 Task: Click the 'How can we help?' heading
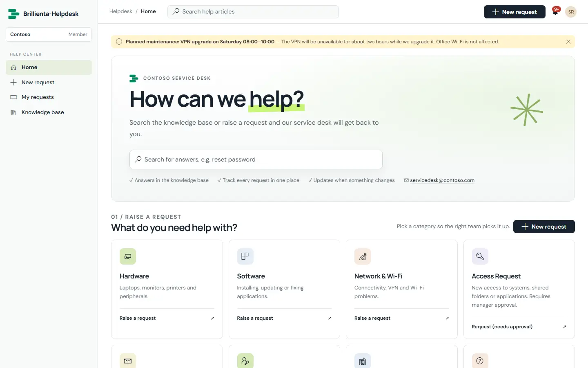(217, 99)
